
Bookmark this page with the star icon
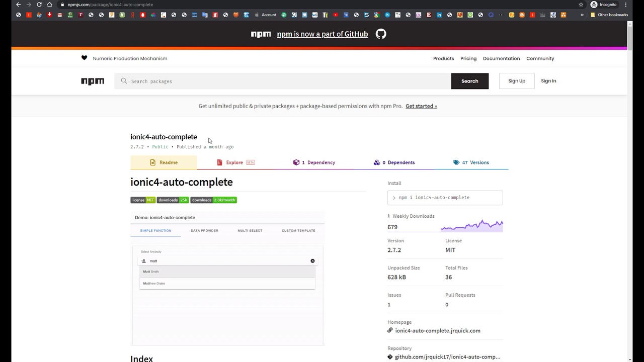click(x=581, y=5)
